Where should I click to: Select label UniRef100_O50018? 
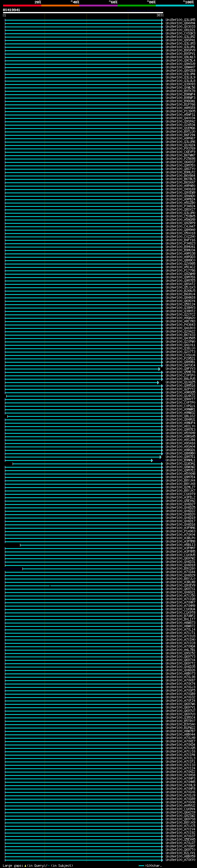180,233
